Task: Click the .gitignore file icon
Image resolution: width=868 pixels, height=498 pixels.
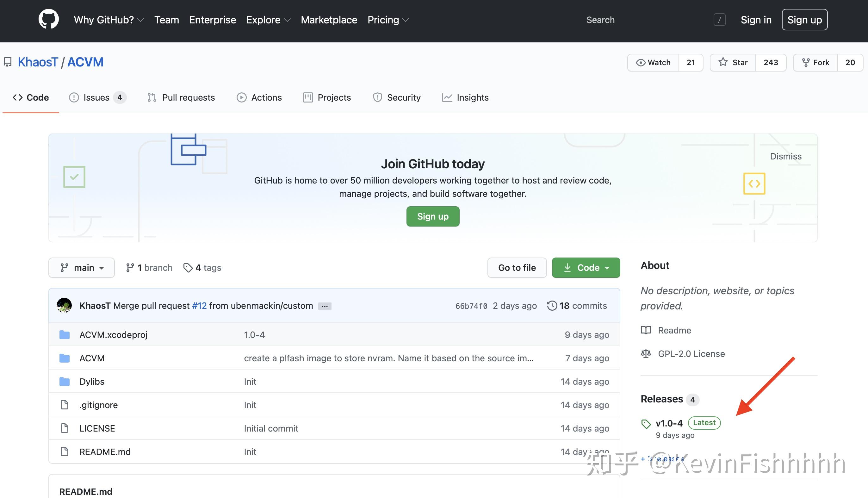Action: pyautogui.click(x=64, y=405)
